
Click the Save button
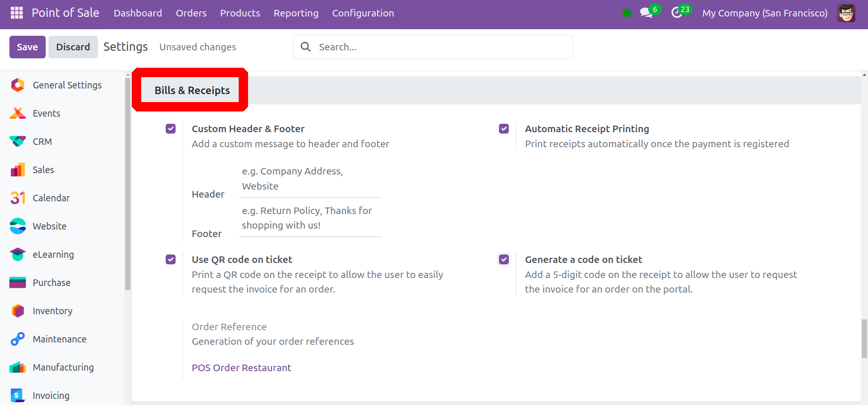(x=27, y=47)
